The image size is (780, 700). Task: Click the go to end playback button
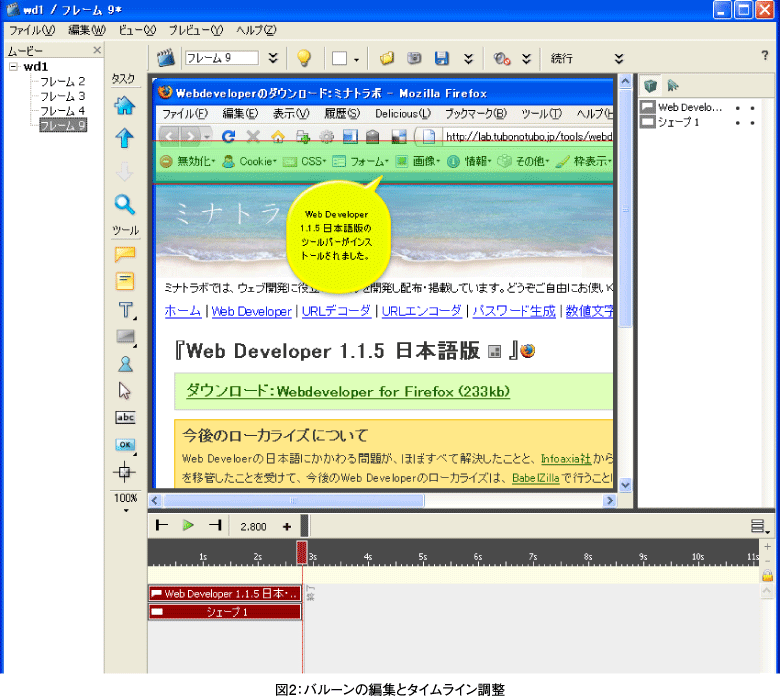(x=215, y=525)
